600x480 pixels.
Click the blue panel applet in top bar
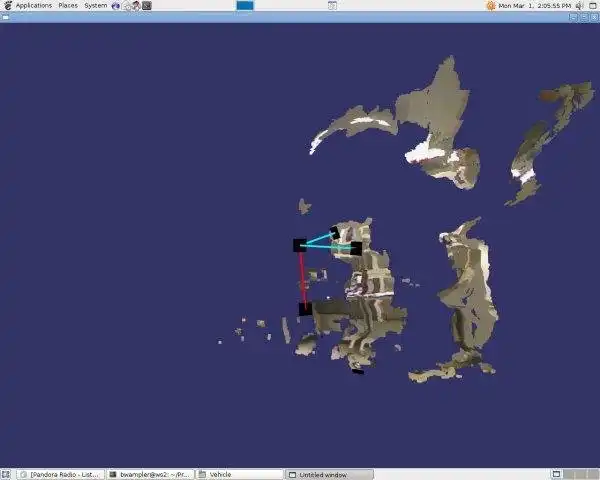coord(245,5)
